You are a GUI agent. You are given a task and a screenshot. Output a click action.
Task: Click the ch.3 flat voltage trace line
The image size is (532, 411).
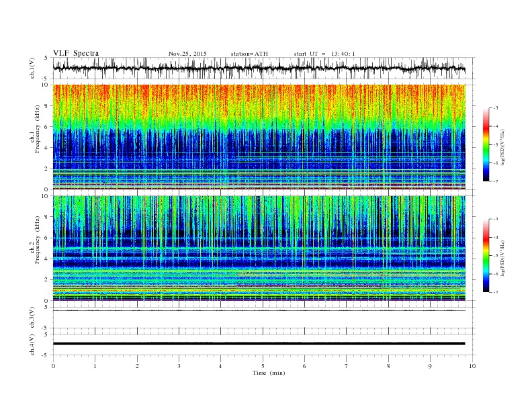pyautogui.click(x=259, y=311)
